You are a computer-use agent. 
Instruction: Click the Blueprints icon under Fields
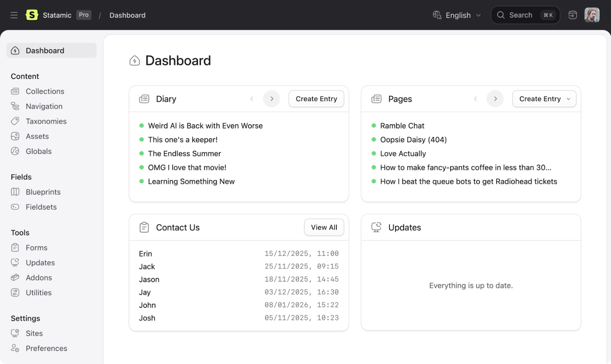(15, 191)
